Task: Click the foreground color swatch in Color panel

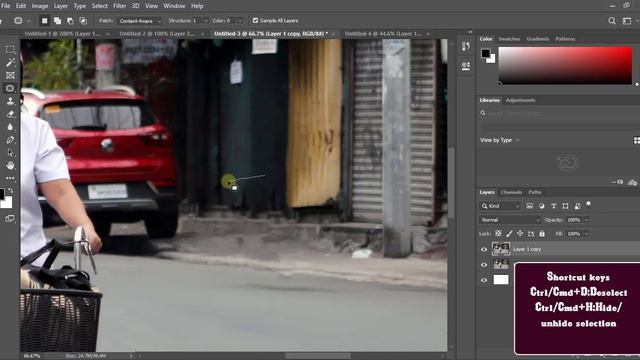Action: pos(485,53)
